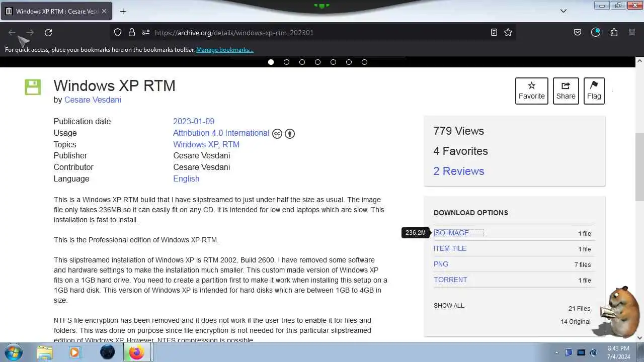This screenshot has height=362, width=644.
Task: Click the Creative Commons CC icon
Action: 277,134
